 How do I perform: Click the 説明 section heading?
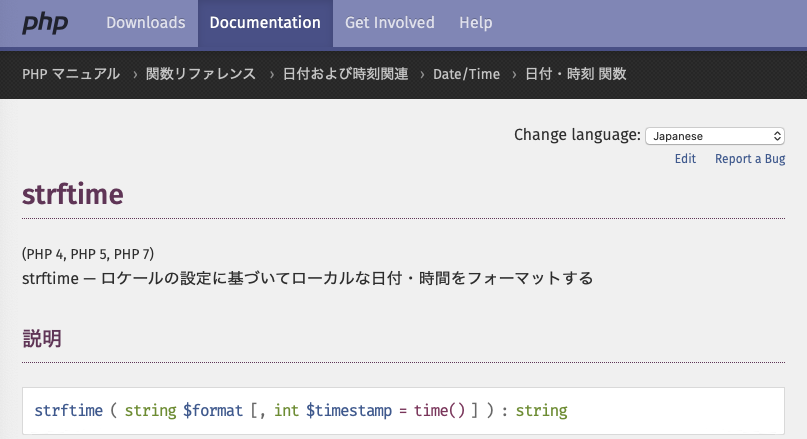(x=42, y=339)
